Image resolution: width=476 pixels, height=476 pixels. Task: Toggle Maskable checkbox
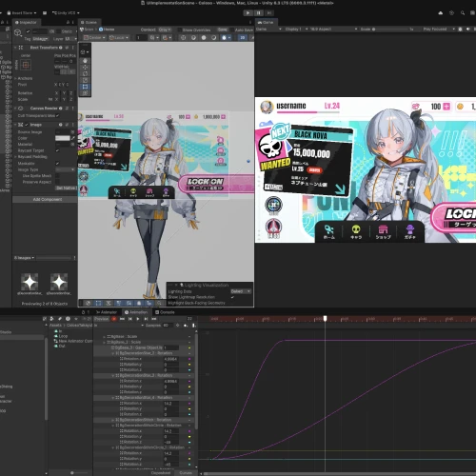click(x=57, y=164)
